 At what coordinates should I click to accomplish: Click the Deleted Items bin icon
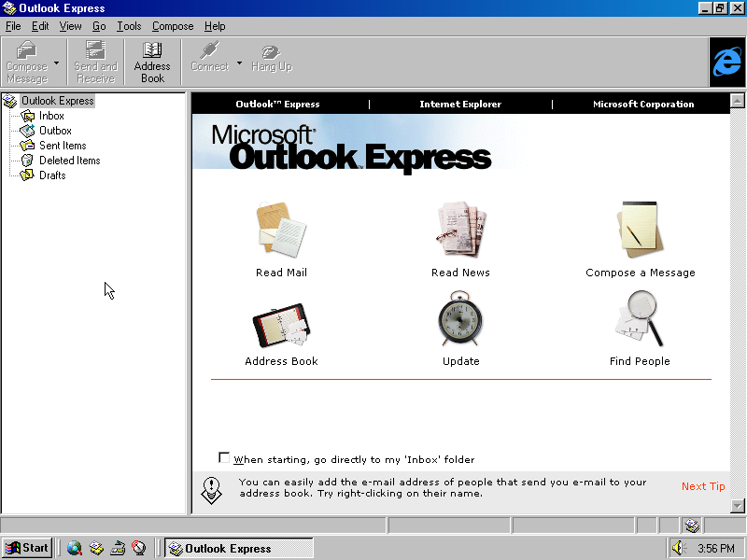point(28,161)
